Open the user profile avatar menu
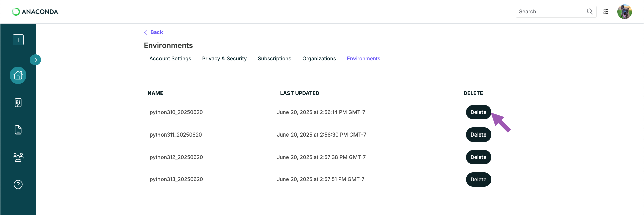The height and width of the screenshot is (215, 644). [x=625, y=11]
